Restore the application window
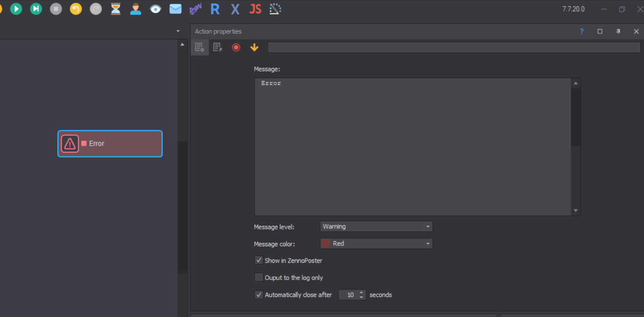Viewport: 644px width, 317px height. pyautogui.click(x=622, y=9)
